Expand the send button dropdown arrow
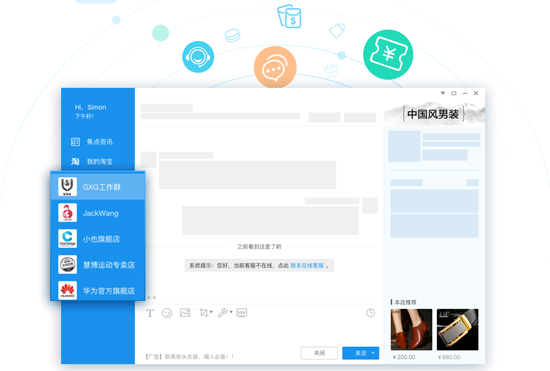 [x=373, y=353]
